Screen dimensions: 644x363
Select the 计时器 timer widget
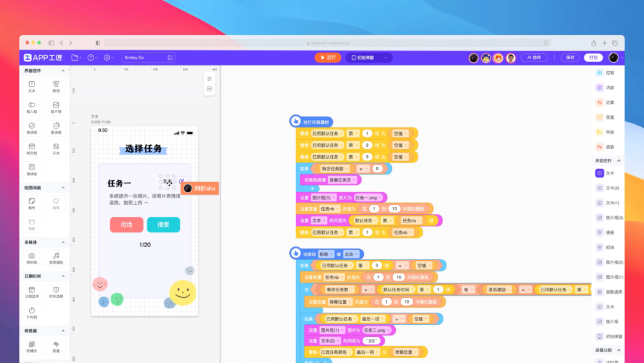[x=32, y=313]
